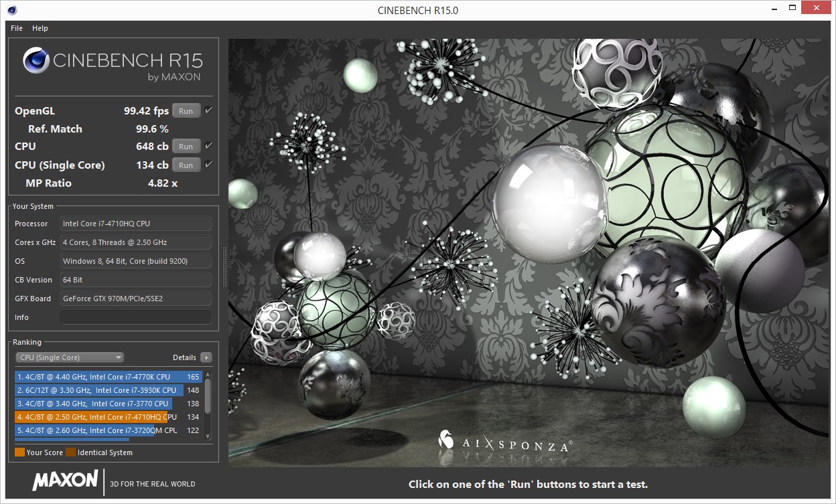The width and height of the screenshot is (836, 504).
Task: Open the Help menu
Action: (40, 28)
